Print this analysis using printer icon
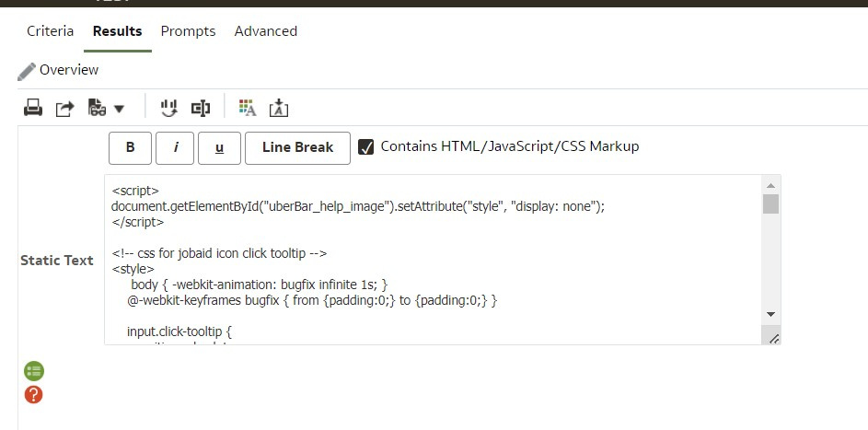868x430 pixels. [x=33, y=108]
